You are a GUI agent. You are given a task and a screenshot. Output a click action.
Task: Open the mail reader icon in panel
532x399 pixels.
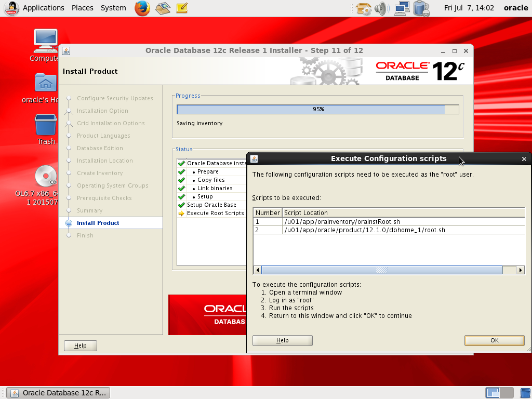[x=163, y=8]
